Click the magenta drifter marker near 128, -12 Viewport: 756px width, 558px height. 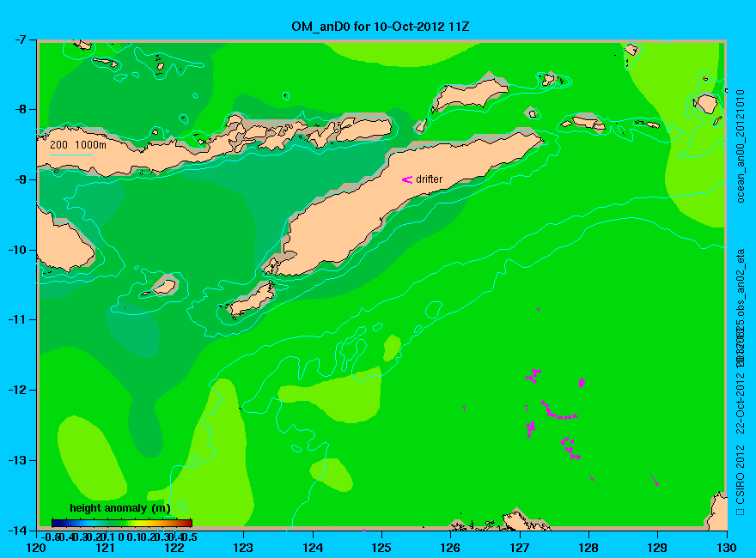pyautogui.click(x=582, y=383)
